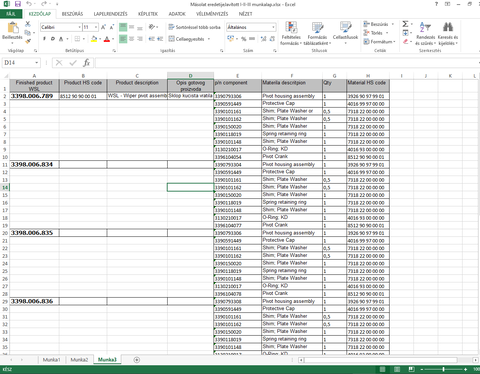
Task: Click the AutoSum sigma icon
Action: [405, 24]
